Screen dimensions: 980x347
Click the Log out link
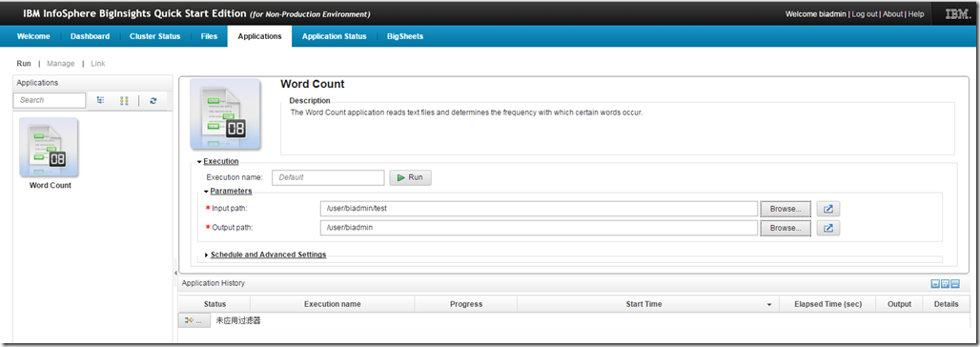point(865,13)
